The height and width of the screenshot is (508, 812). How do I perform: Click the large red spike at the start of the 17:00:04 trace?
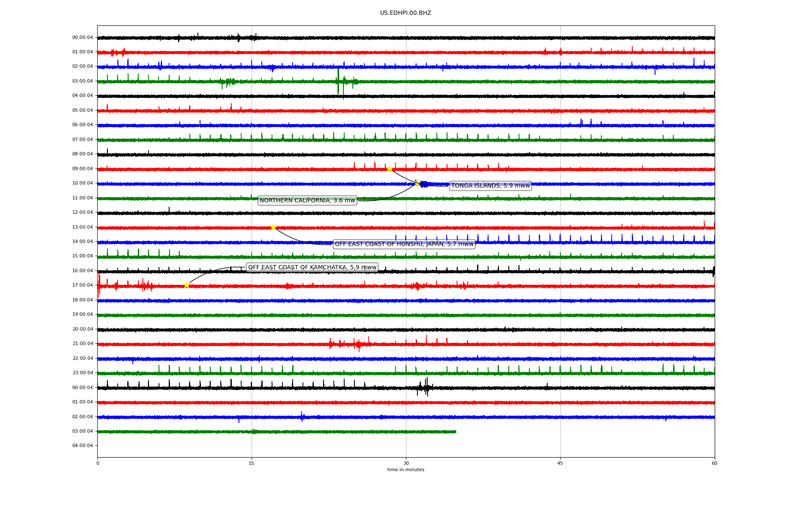point(99,285)
